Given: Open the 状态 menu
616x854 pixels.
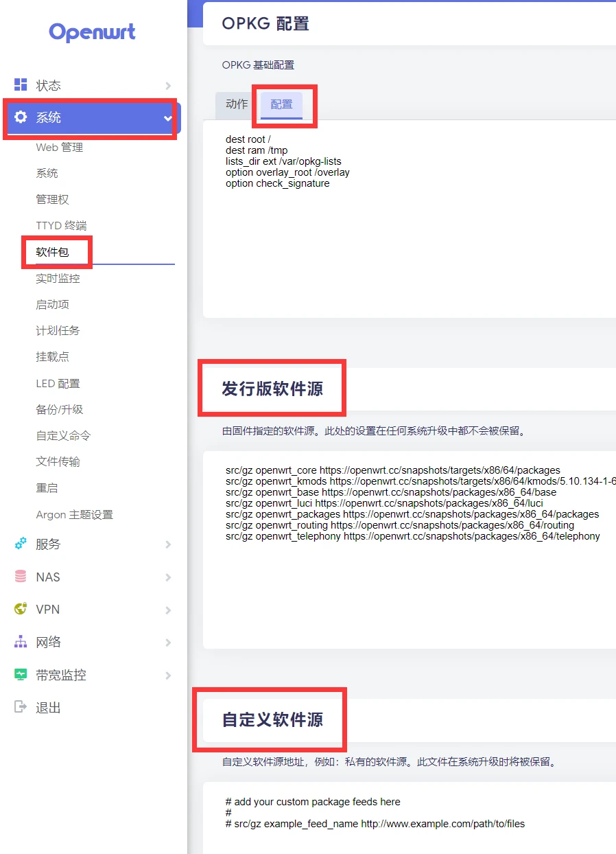Looking at the screenshot, I should click(x=93, y=85).
